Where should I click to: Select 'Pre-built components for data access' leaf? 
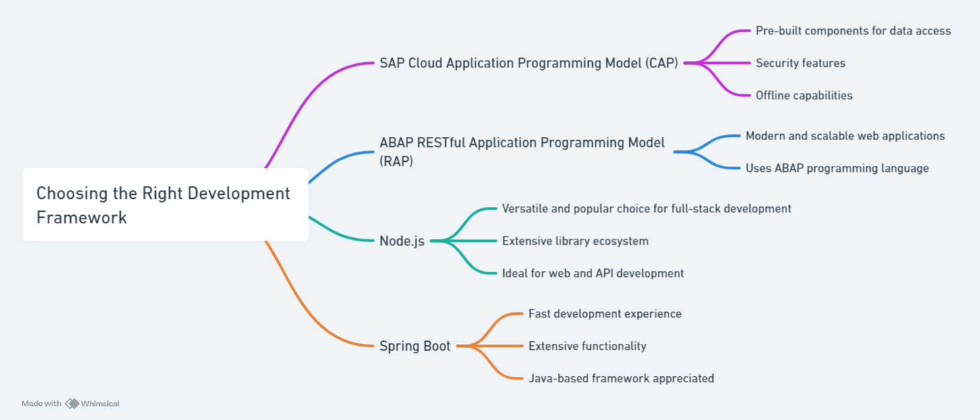(x=853, y=31)
